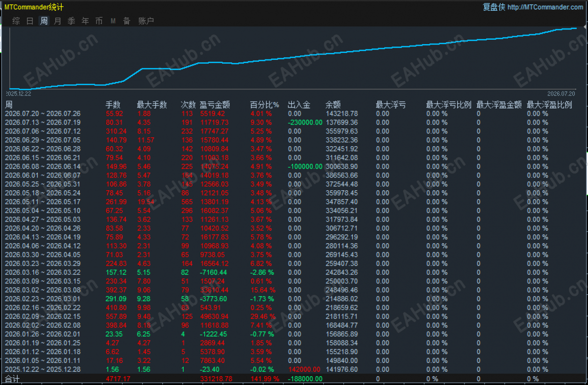This screenshot has width=588, height=385.
Task: Switch to the 年 yearly tab
Action: click(x=85, y=21)
